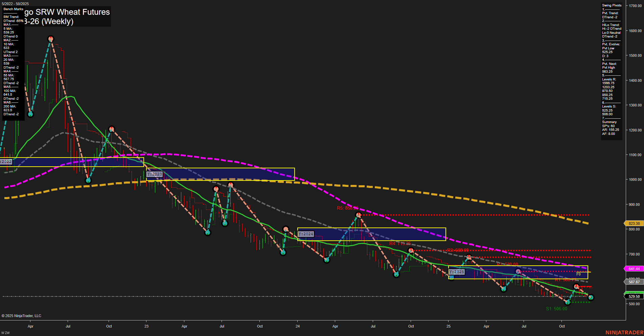Click the swing high pivot dot at the 2022 peak
This screenshot has width=644, height=336.
[51, 39]
